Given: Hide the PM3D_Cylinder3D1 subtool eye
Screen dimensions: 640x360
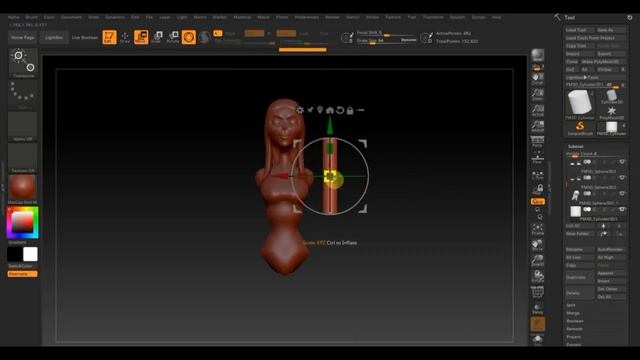Looking at the screenshot, I should 622,209.
